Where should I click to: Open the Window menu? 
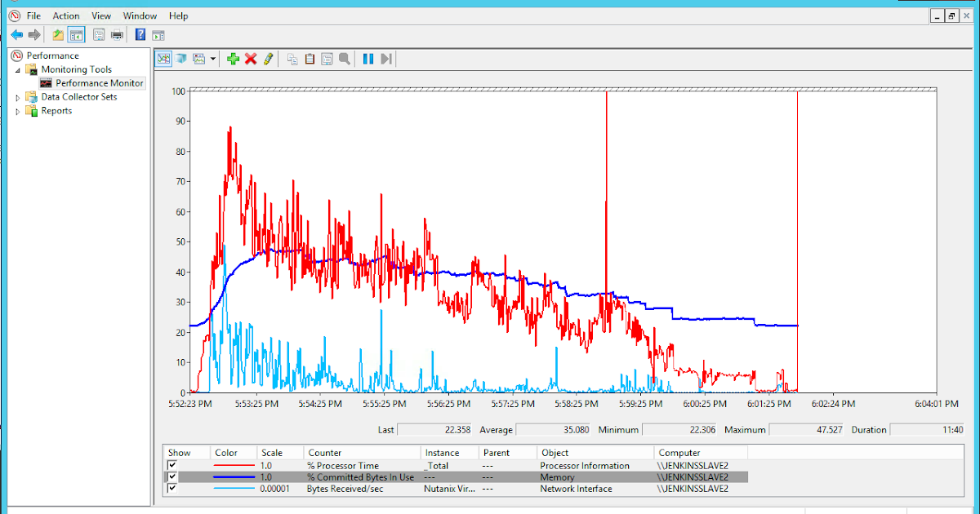pyautogui.click(x=140, y=15)
